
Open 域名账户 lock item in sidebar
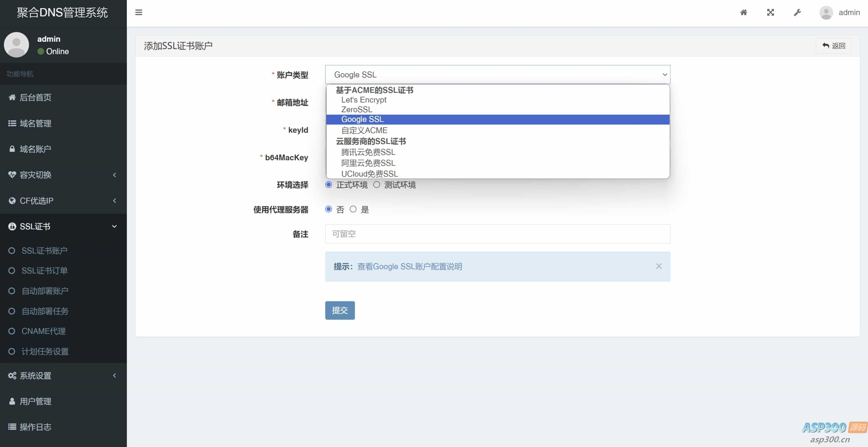click(x=35, y=149)
